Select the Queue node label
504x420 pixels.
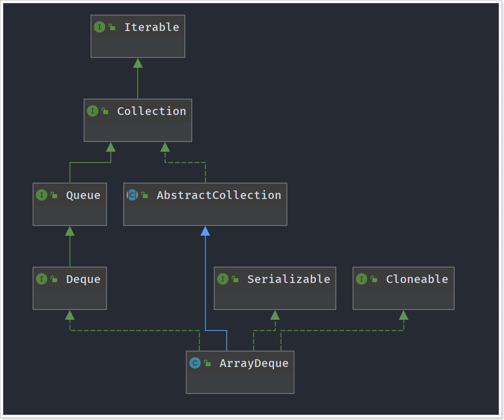(83, 195)
